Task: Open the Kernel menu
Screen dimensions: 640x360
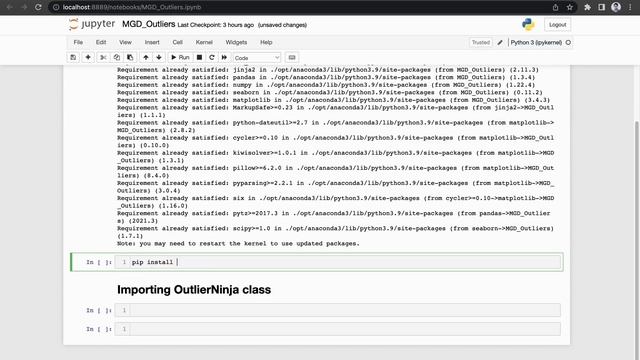Action: click(x=204, y=42)
